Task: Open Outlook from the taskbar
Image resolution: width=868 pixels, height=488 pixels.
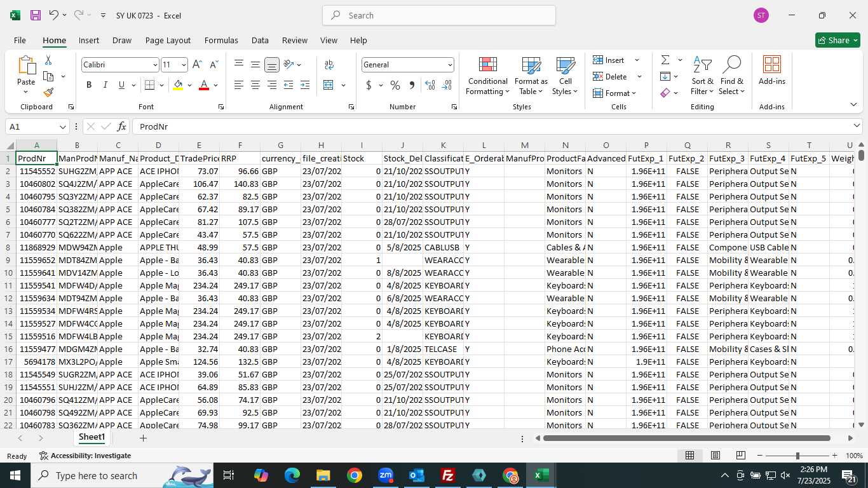Action: 417,475
